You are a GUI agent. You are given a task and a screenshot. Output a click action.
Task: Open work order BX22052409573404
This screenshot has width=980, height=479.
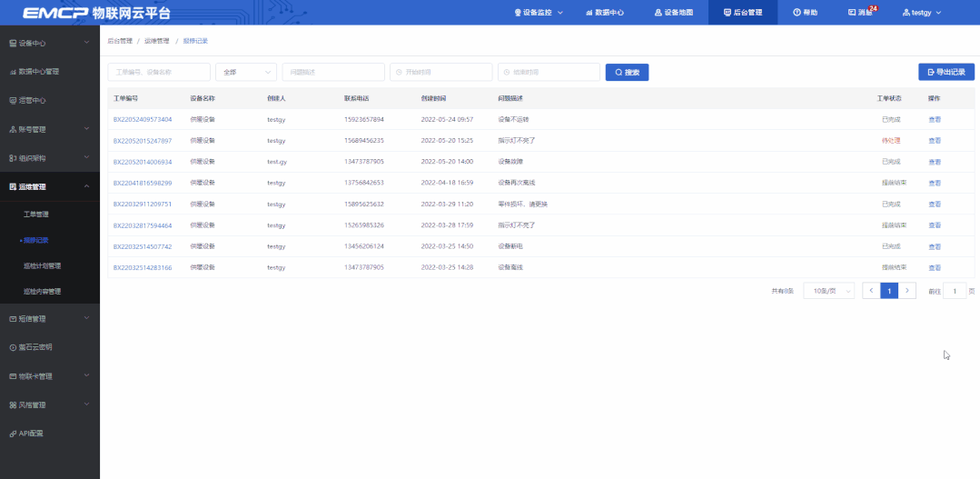[143, 119]
